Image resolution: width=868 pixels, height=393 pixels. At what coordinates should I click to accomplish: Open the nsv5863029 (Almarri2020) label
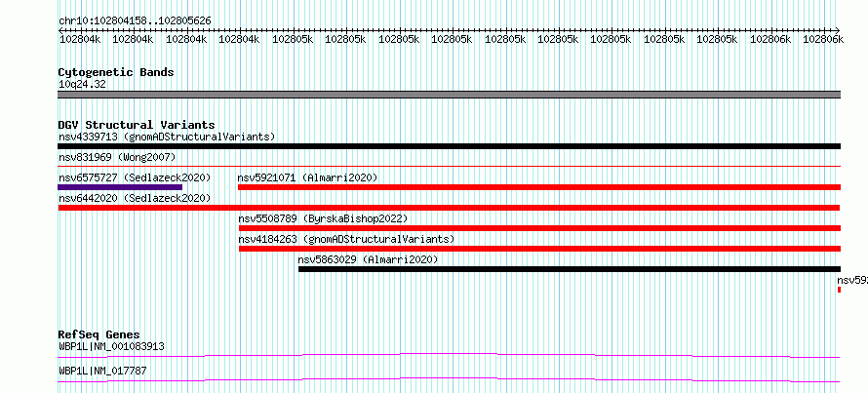(368, 259)
